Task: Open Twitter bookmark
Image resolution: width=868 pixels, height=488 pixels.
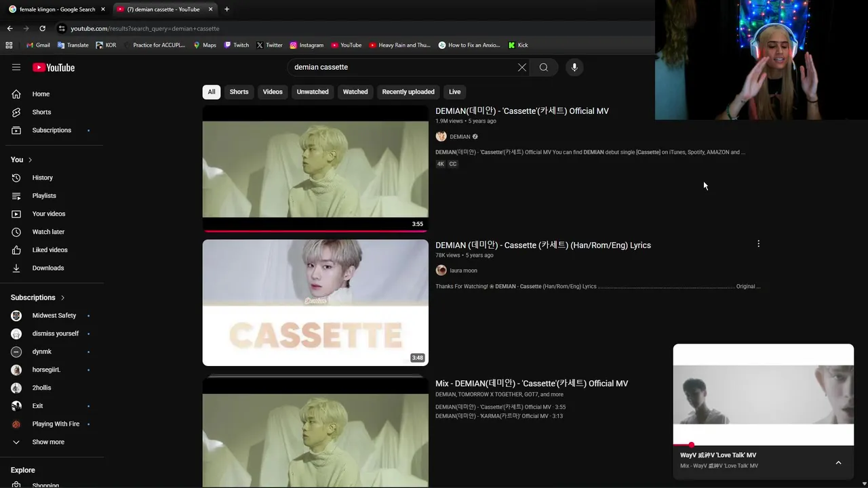Action: [x=269, y=45]
